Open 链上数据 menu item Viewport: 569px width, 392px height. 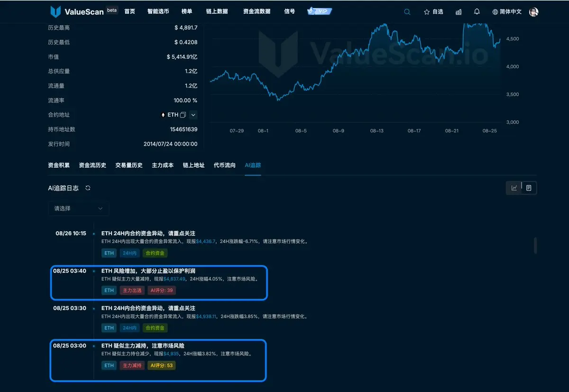(217, 11)
